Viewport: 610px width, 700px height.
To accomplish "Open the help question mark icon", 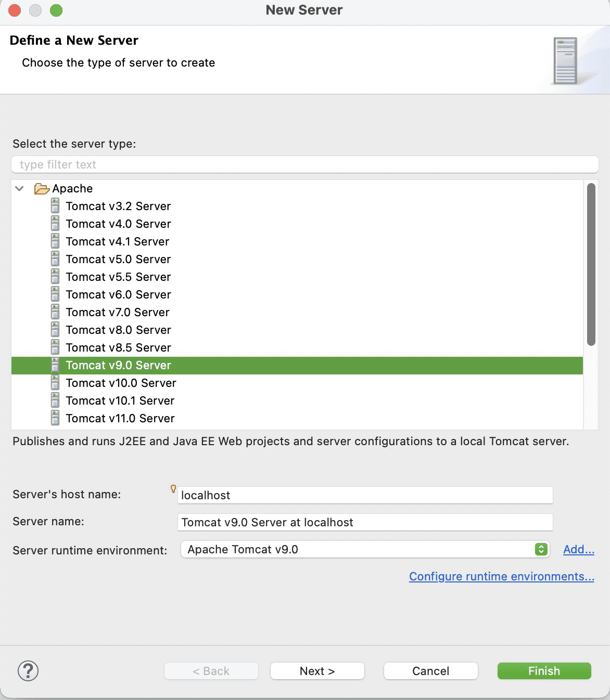I will (28, 671).
